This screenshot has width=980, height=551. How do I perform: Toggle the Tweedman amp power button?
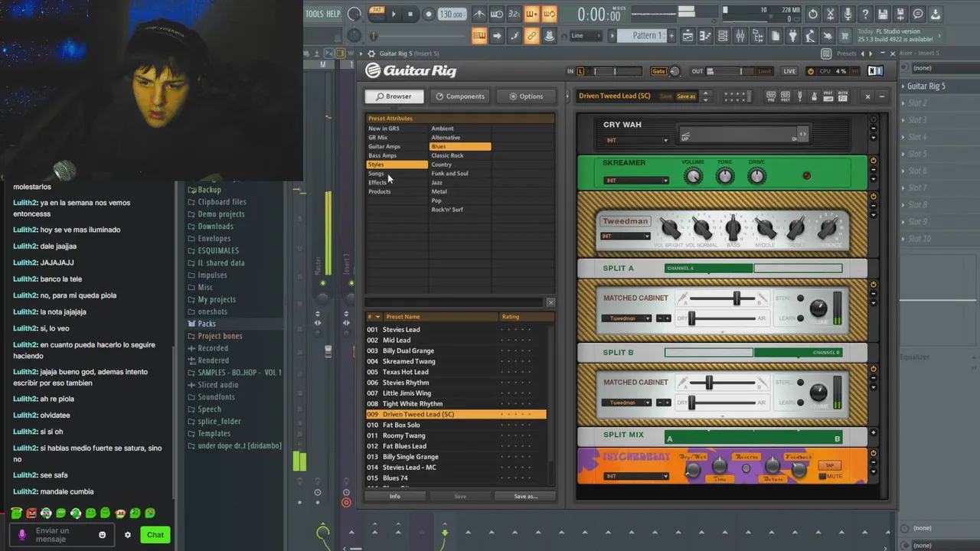coord(873,197)
